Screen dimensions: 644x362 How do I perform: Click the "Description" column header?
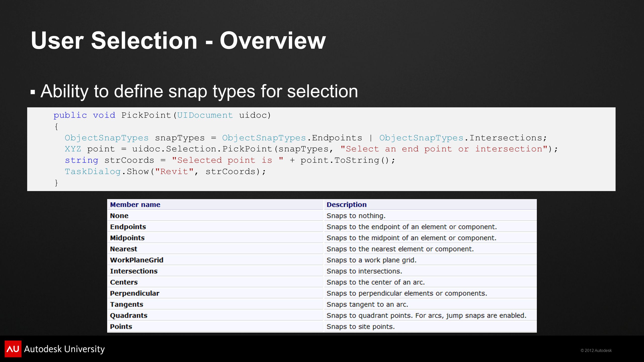pos(346,205)
